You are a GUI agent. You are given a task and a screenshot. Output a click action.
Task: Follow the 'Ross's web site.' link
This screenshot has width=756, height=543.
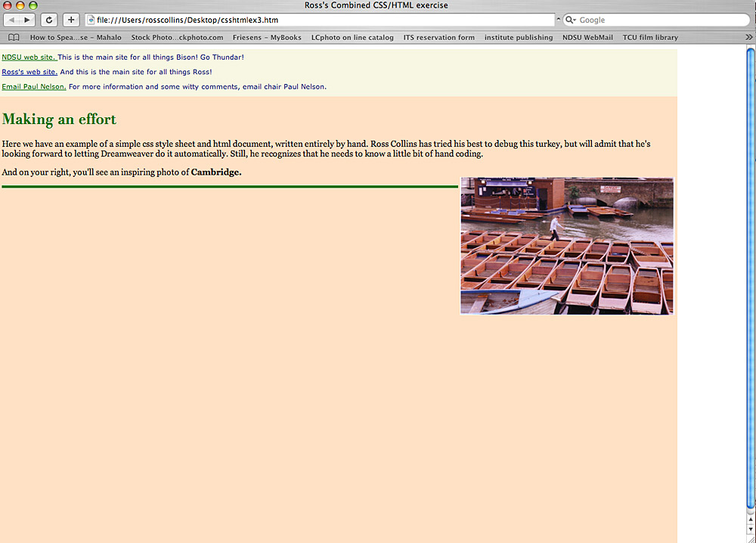point(29,72)
